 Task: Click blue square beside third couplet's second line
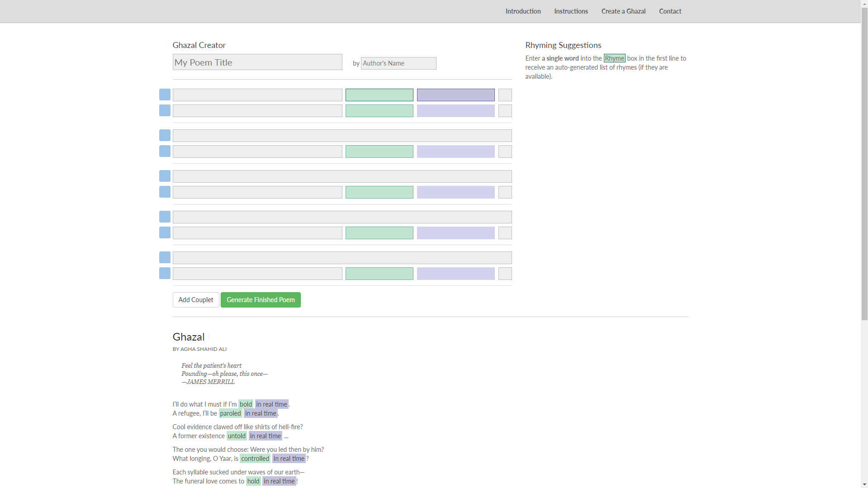click(x=165, y=192)
